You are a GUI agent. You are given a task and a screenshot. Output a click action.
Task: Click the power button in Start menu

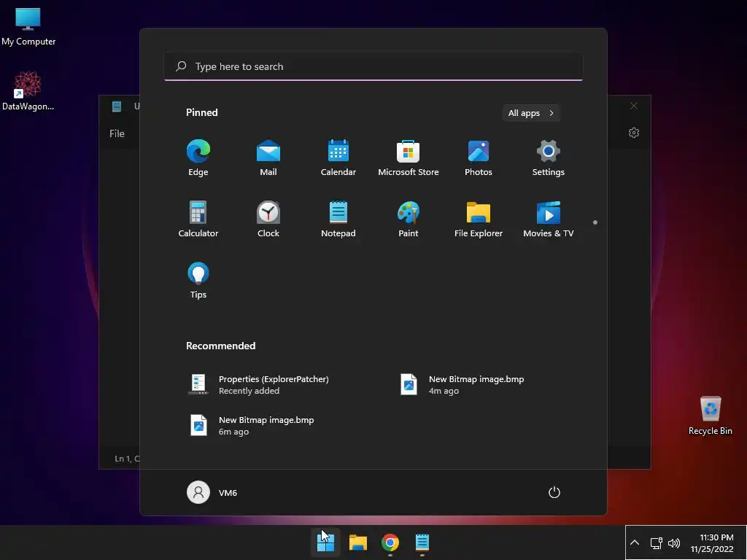coord(554,492)
